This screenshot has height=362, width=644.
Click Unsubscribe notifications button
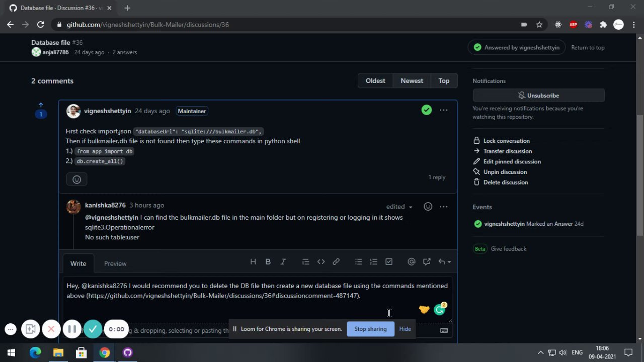click(538, 96)
